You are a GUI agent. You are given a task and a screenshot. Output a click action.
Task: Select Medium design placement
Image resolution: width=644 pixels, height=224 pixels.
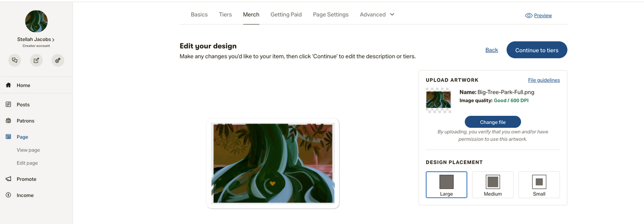pyautogui.click(x=493, y=185)
